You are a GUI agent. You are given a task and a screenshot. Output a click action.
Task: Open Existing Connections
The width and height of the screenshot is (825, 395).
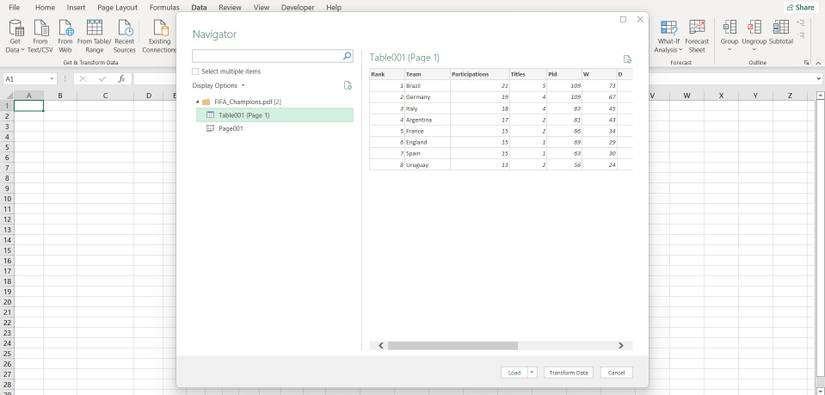[x=159, y=36]
